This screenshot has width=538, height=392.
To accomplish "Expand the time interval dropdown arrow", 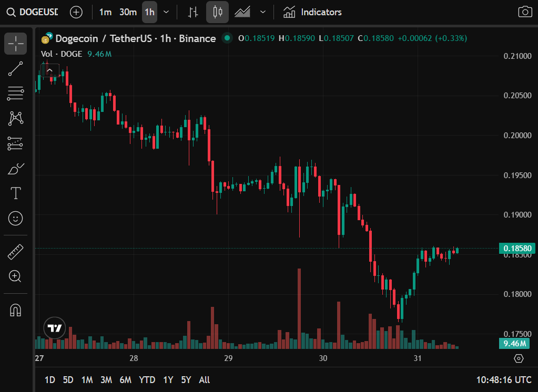I will pos(166,12).
